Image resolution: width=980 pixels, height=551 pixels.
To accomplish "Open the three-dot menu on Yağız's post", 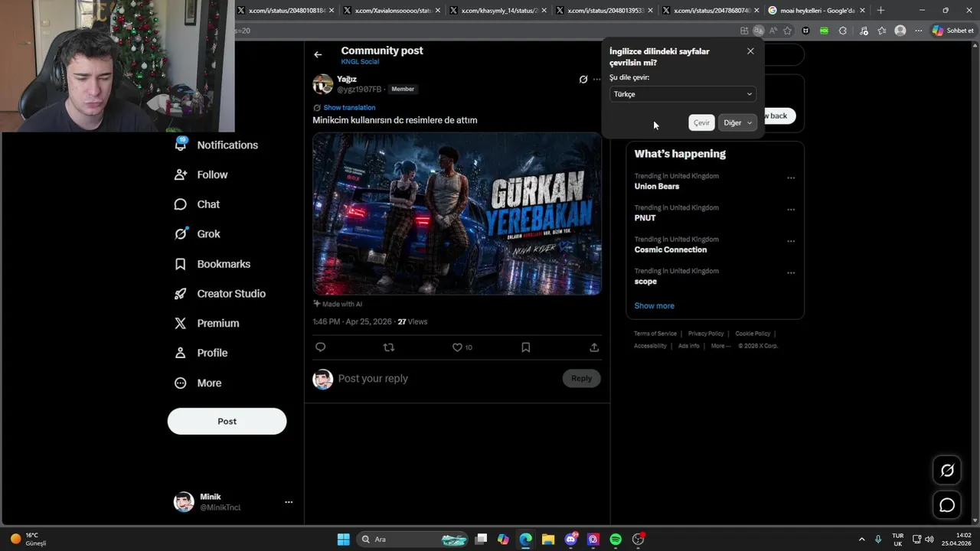I will click(x=597, y=79).
